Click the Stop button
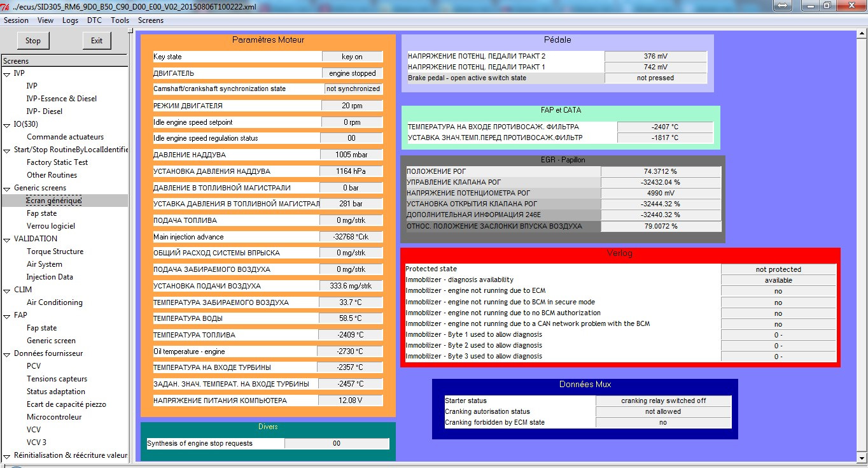868x468 pixels. [x=33, y=41]
